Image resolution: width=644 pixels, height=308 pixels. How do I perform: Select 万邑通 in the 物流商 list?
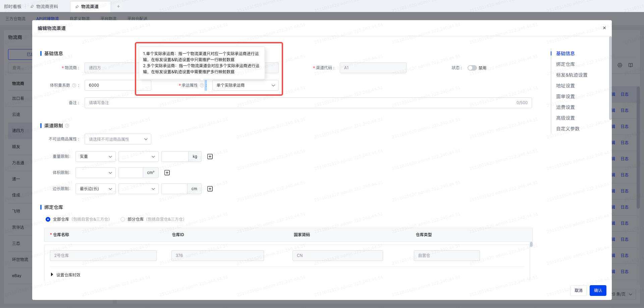click(x=18, y=163)
